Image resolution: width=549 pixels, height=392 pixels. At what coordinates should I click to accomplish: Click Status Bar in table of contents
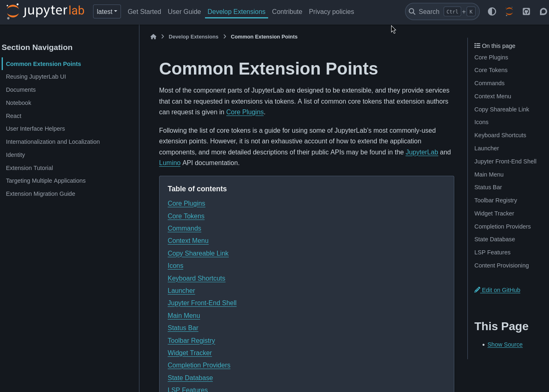click(183, 328)
